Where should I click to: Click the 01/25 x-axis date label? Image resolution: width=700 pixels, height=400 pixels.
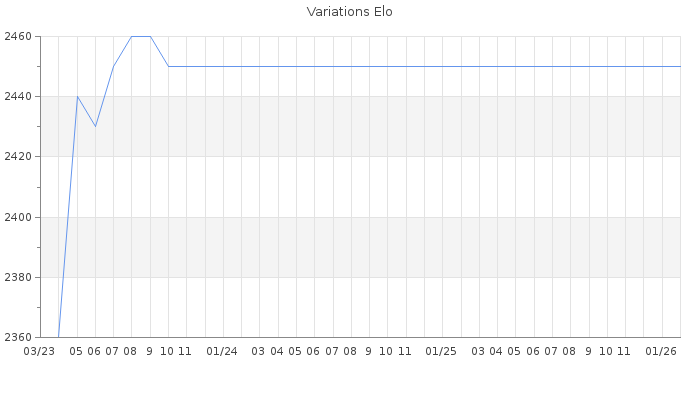coord(441,351)
